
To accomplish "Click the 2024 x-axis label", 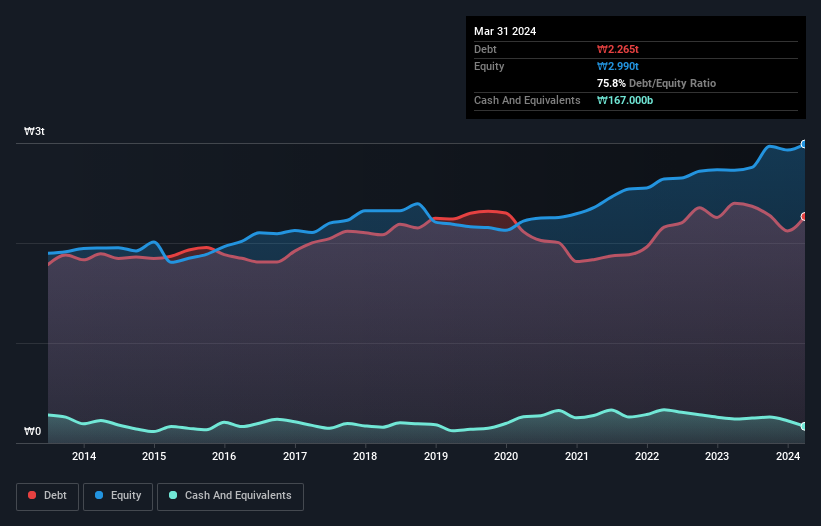I will tap(787, 456).
